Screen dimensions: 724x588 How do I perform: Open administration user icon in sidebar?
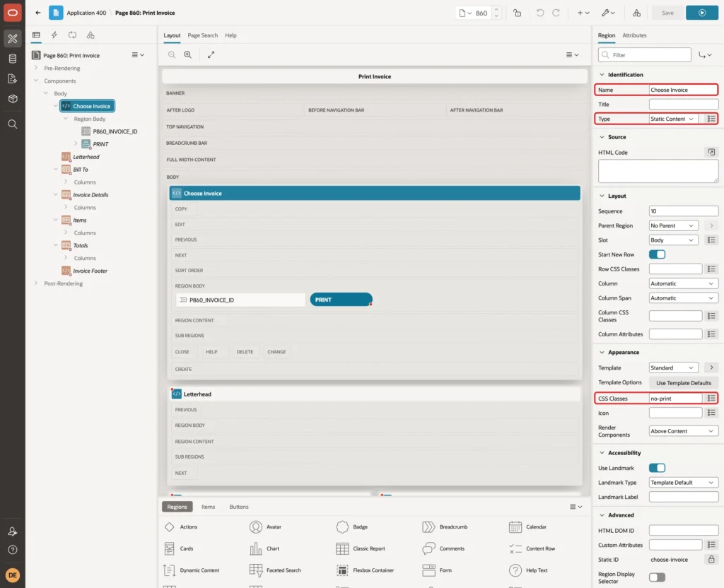(x=13, y=531)
